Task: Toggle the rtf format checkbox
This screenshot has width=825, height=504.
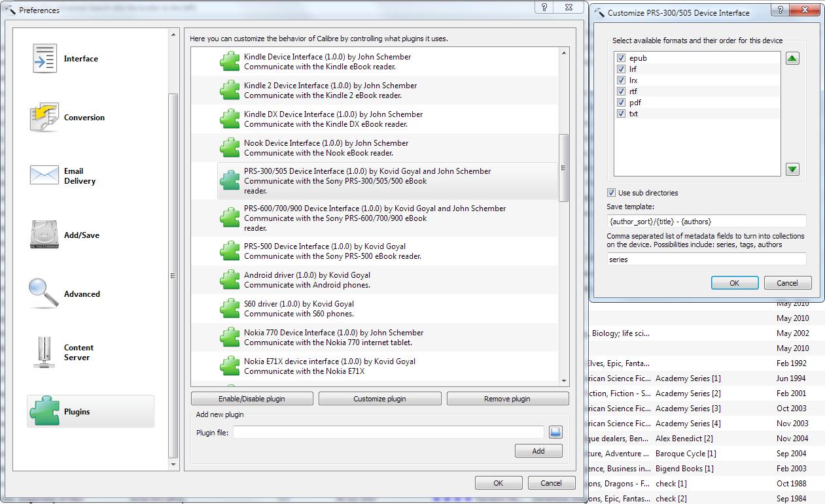Action: point(621,92)
